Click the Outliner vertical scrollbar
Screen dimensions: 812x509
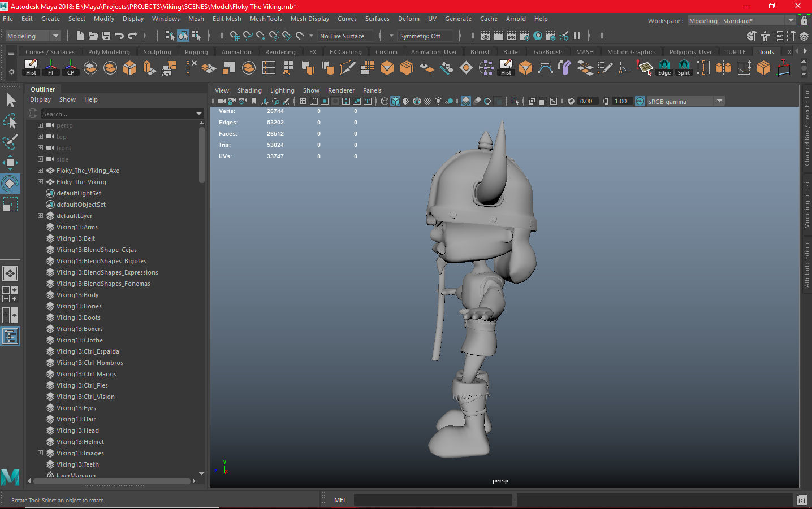(x=202, y=154)
